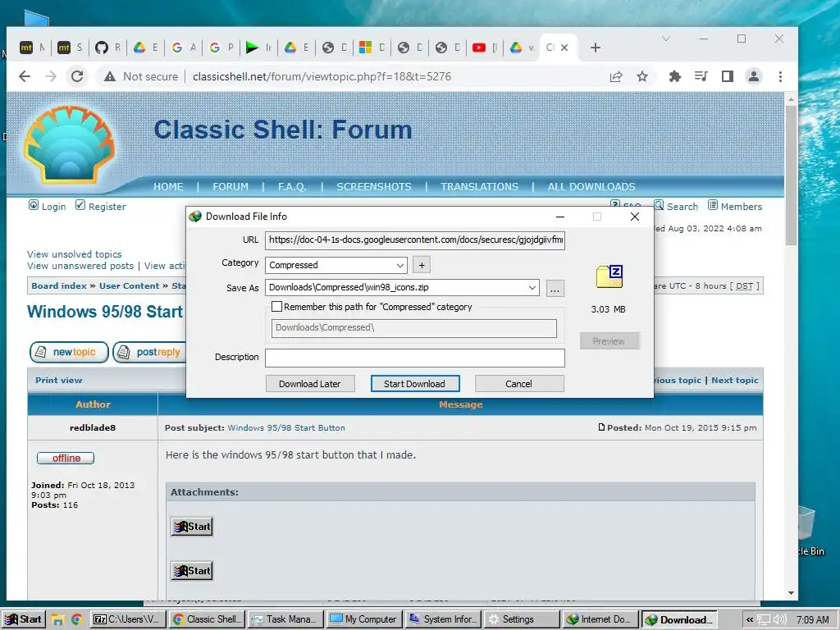840x630 pixels.
Task: Click the post reply button
Action: coord(149,352)
